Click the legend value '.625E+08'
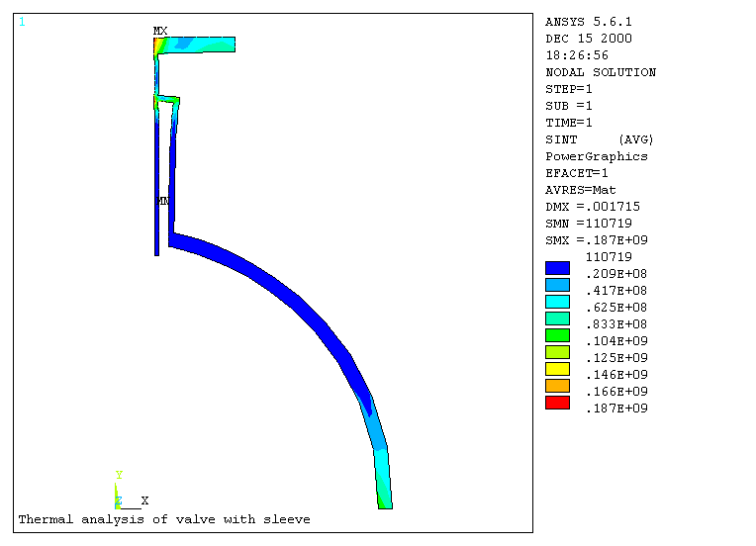The height and width of the screenshot is (546, 756). point(616,308)
